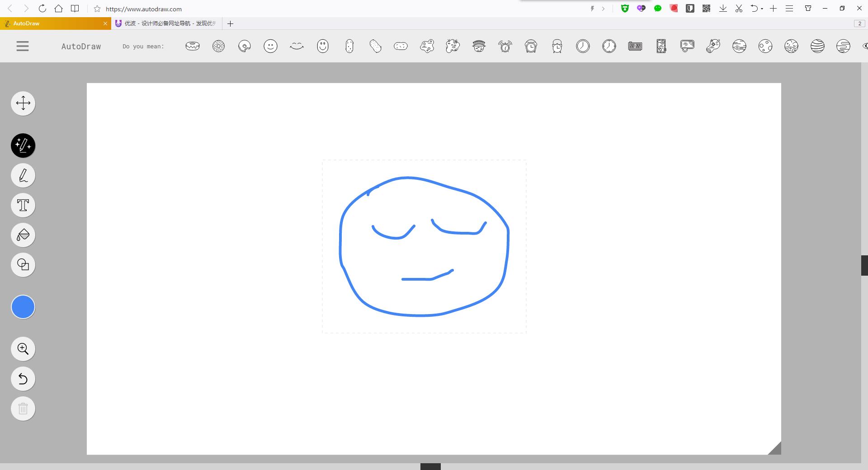Choose the Type text tool
This screenshot has width=868, height=470.
(23, 205)
